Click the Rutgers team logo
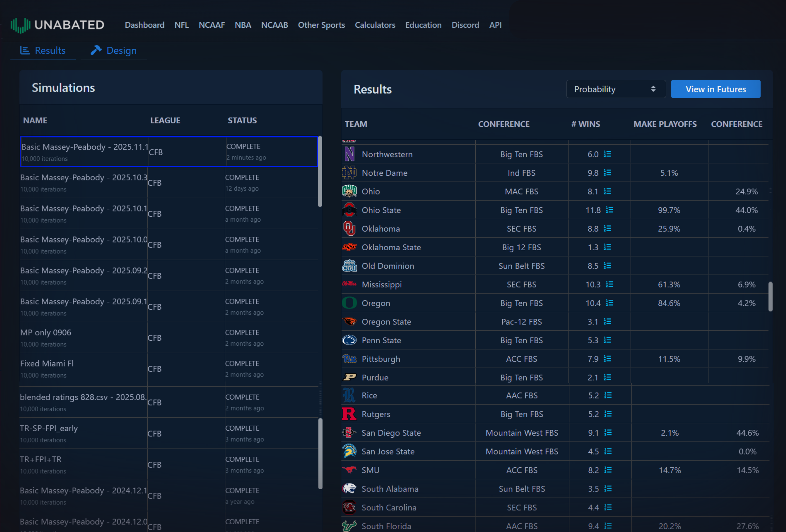The height and width of the screenshot is (532, 786). 349,414
